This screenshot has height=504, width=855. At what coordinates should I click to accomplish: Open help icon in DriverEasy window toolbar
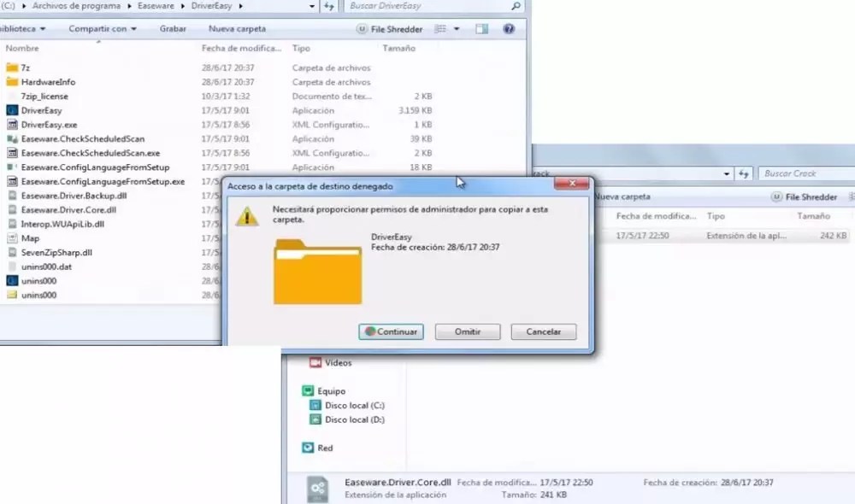(509, 29)
